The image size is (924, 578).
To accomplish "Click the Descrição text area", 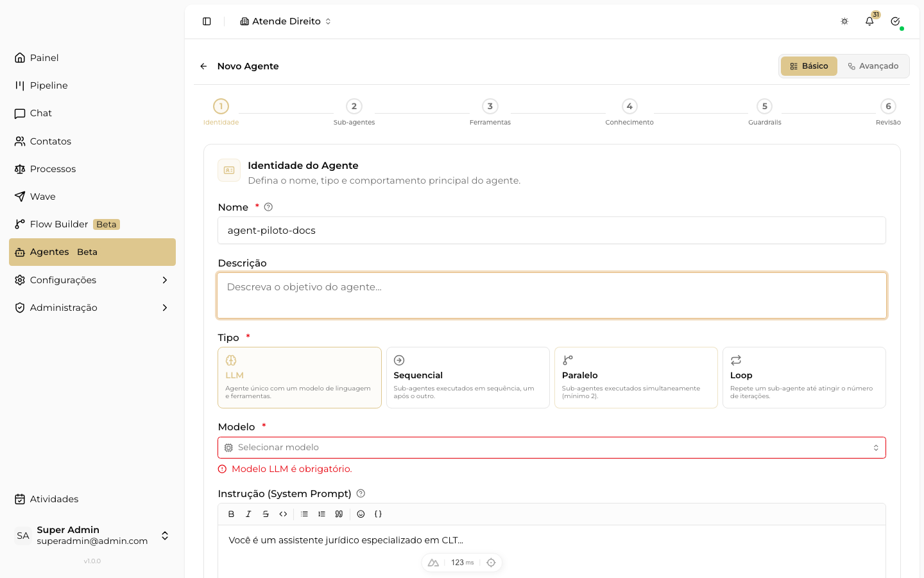I will [552, 295].
